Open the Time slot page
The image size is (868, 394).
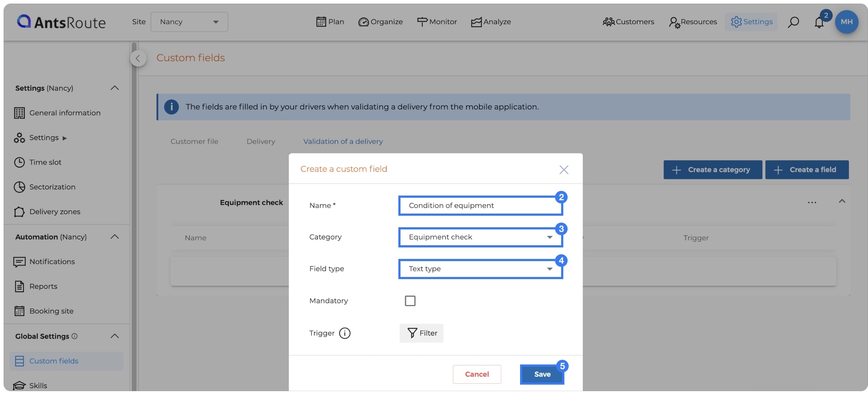37,162
